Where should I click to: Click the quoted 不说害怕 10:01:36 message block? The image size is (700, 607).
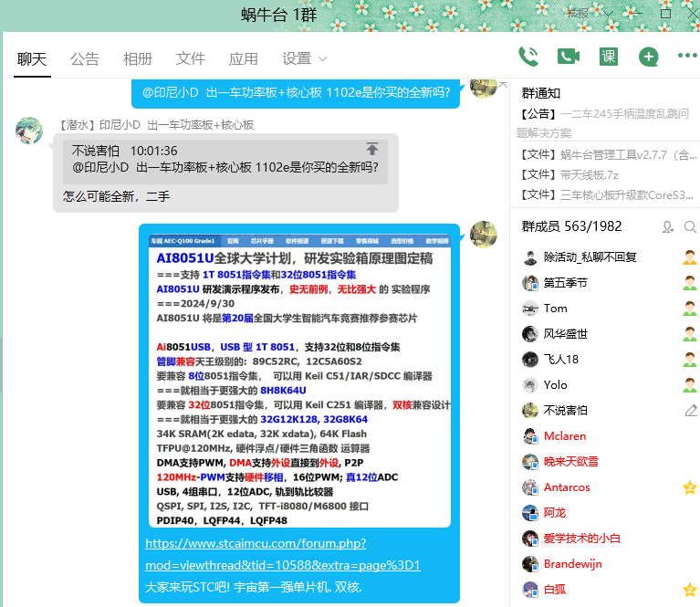225,162
